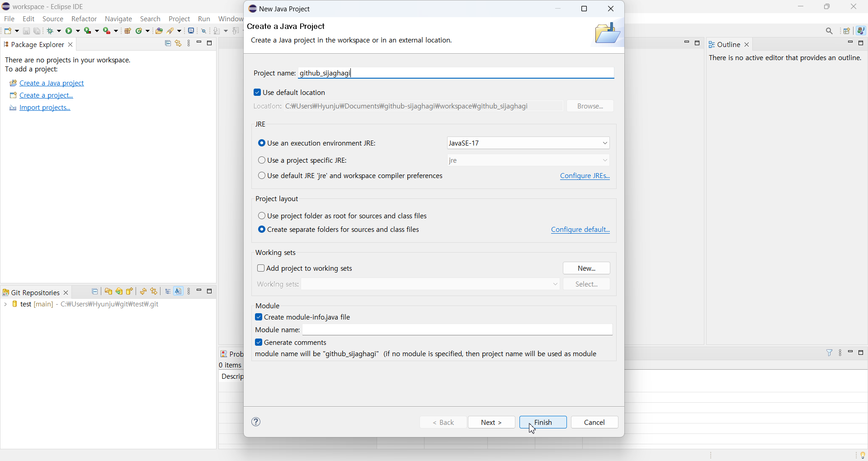This screenshot has width=868, height=461.
Task: Select Use a project specific JRE
Action: tap(262, 160)
